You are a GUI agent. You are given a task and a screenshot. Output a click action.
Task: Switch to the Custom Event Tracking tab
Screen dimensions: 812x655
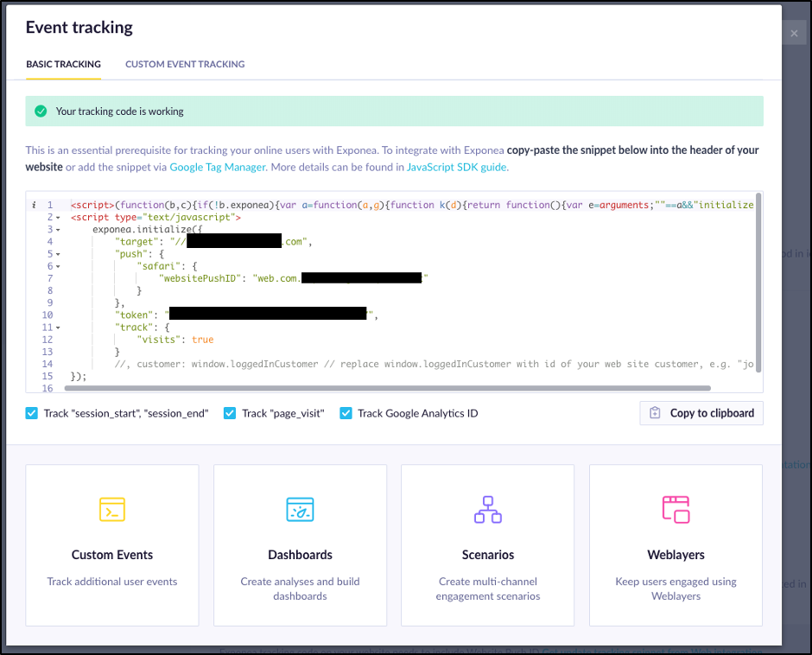(x=185, y=64)
